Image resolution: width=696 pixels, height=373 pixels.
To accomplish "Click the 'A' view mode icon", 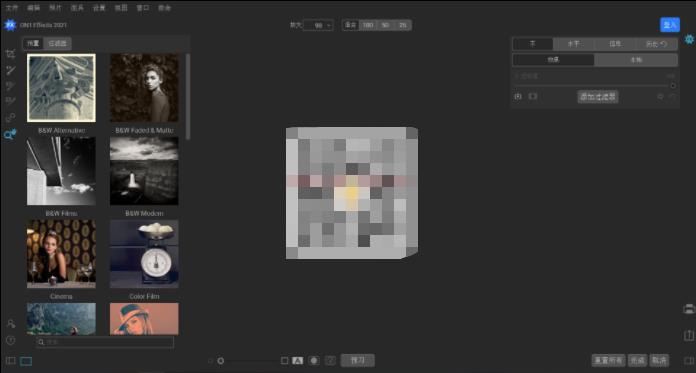I will 297,361.
